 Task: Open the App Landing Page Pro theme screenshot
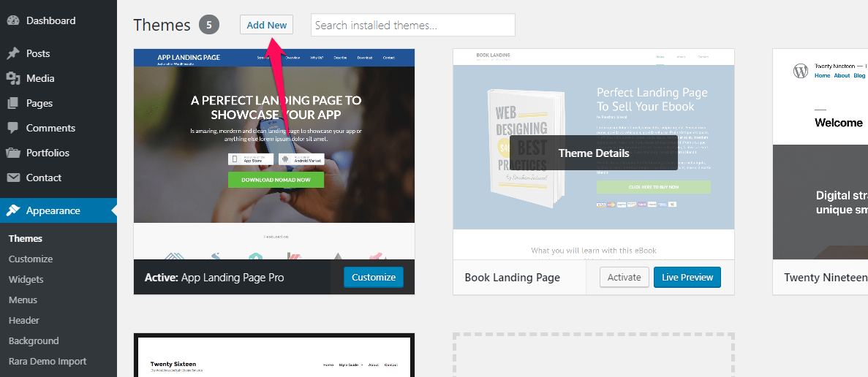274,154
